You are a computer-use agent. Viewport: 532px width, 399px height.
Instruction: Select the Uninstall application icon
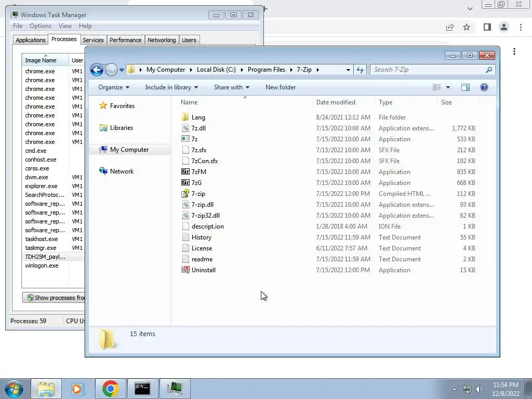point(185,270)
